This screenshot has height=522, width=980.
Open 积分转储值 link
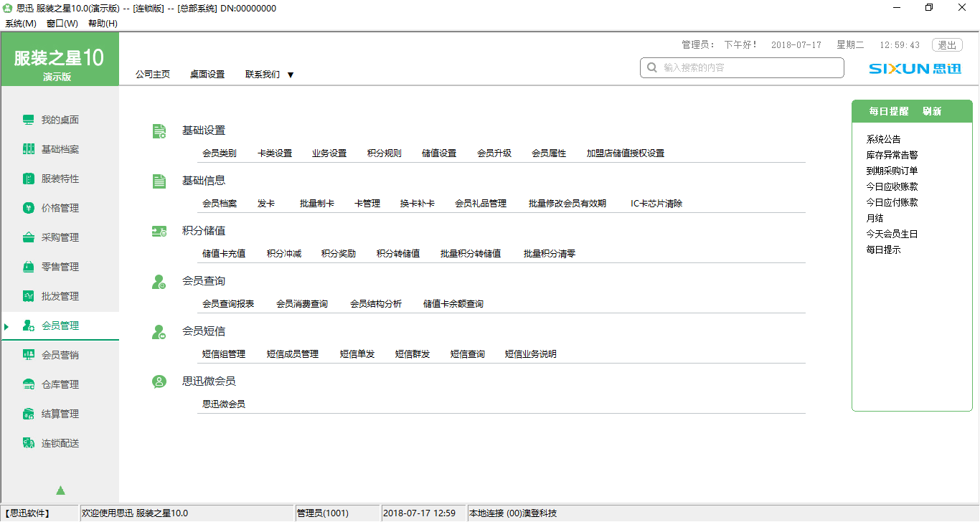398,254
